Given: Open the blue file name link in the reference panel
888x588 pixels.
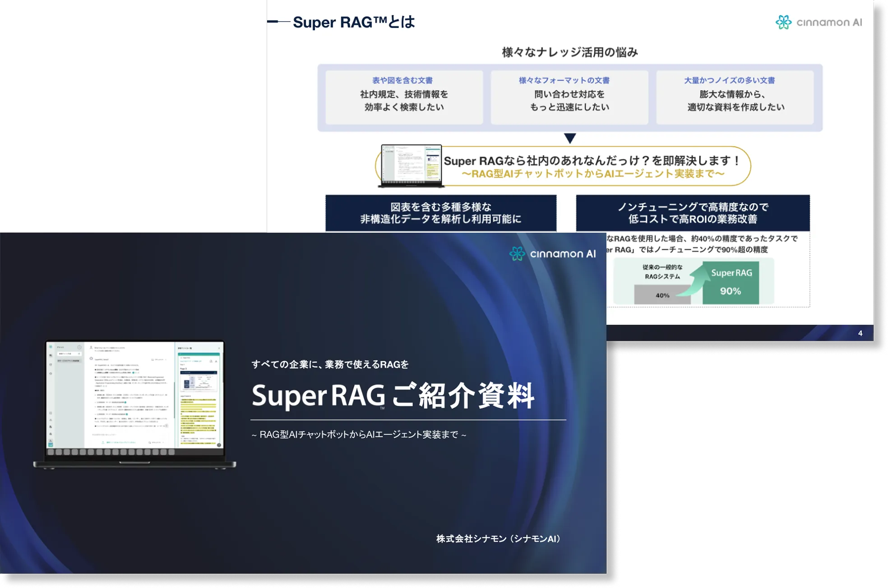Looking at the screenshot, I should [190, 361].
